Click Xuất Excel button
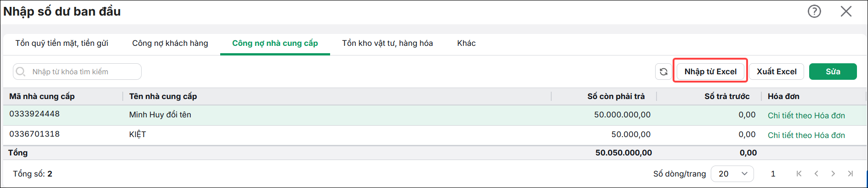The height and width of the screenshot is (188, 868). tap(777, 72)
